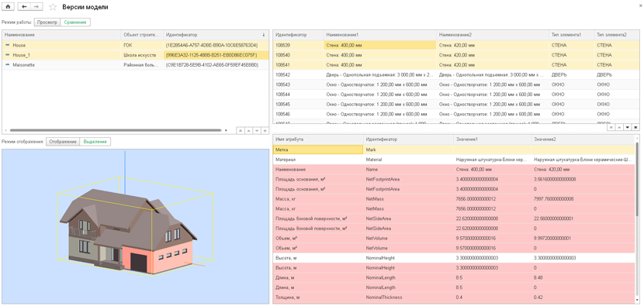Viewport: 644px width, 306px height.
Task: Select element row 108542 door entry
Action: [x=456, y=74]
